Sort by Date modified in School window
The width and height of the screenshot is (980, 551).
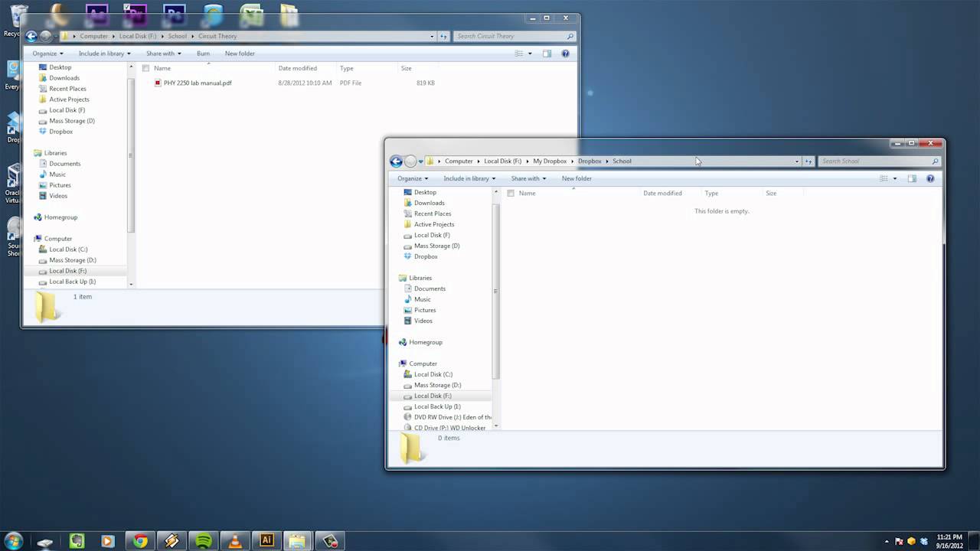[662, 193]
